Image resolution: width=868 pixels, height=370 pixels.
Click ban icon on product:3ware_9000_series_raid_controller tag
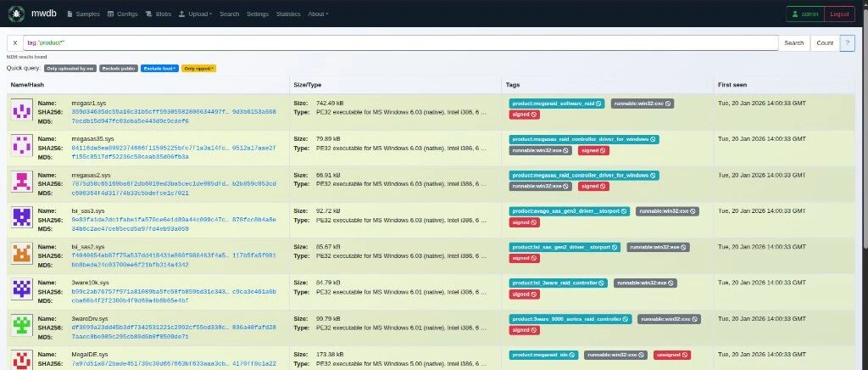626,319
